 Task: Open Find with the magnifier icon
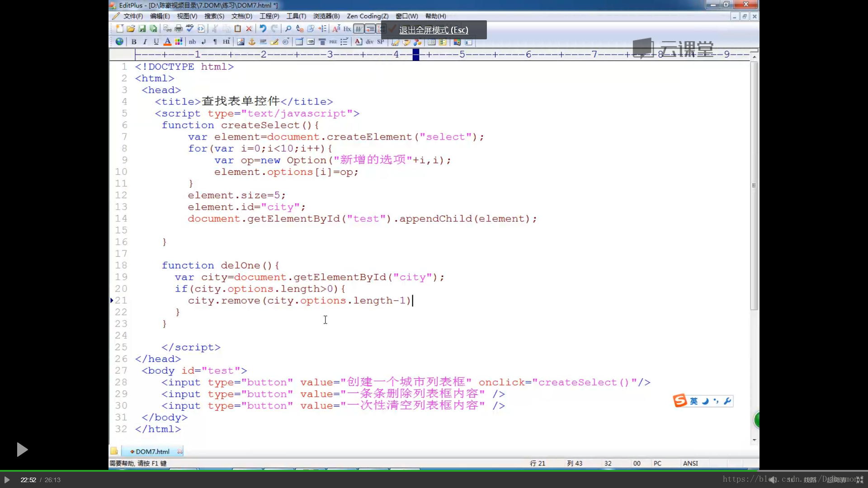[288, 28]
